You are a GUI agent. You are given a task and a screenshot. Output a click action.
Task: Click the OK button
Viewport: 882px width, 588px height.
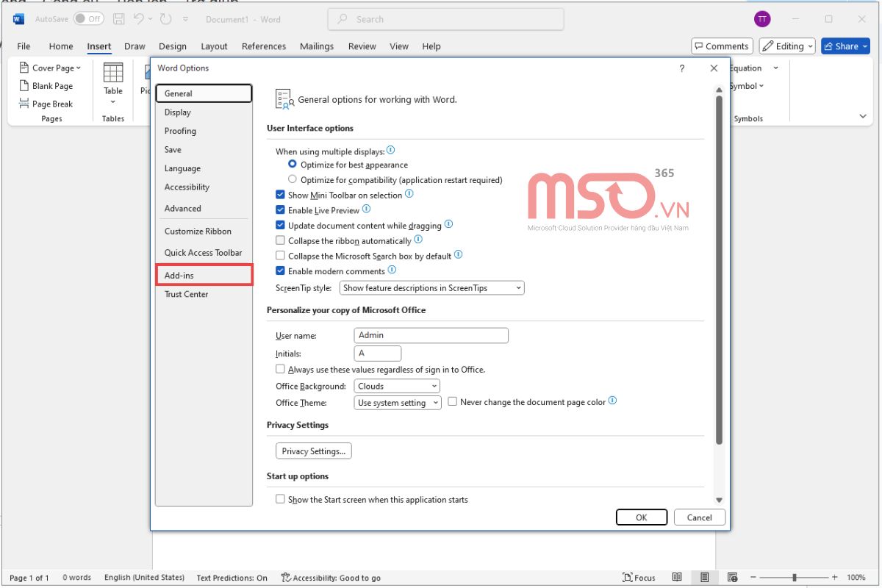pos(642,517)
